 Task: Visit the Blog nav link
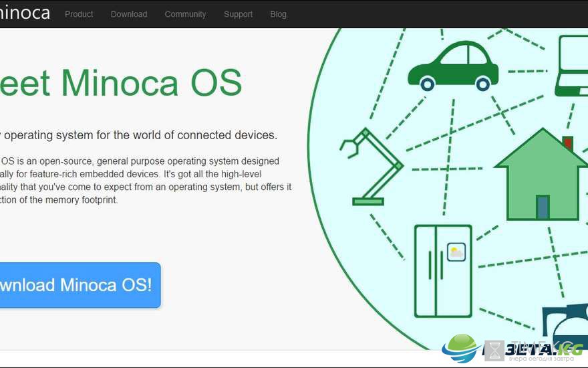pyautogui.click(x=278, y=14)
